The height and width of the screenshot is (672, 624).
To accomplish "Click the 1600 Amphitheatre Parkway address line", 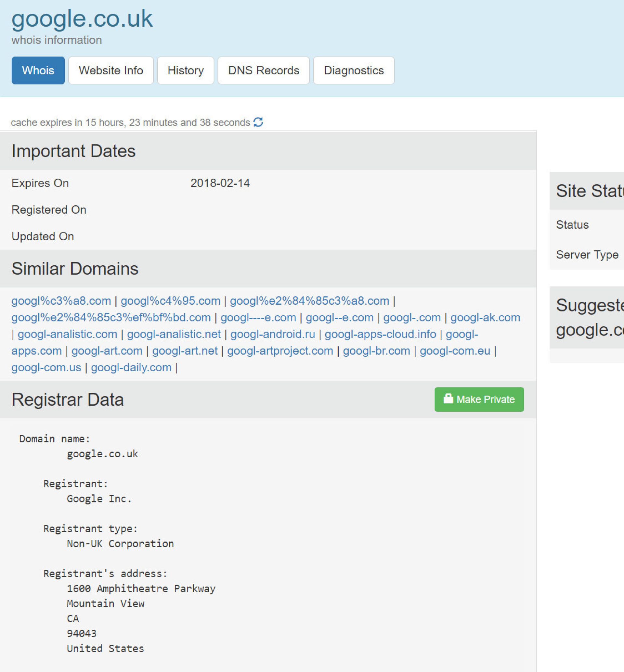I will pos(141,588).
